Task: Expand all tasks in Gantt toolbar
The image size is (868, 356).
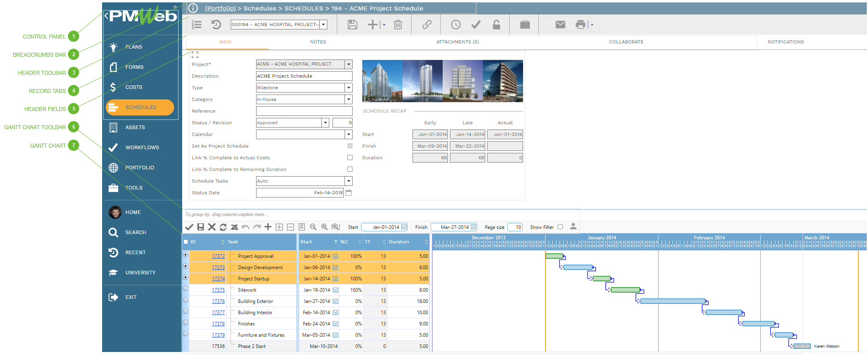Action: click(x=279, y=227)
